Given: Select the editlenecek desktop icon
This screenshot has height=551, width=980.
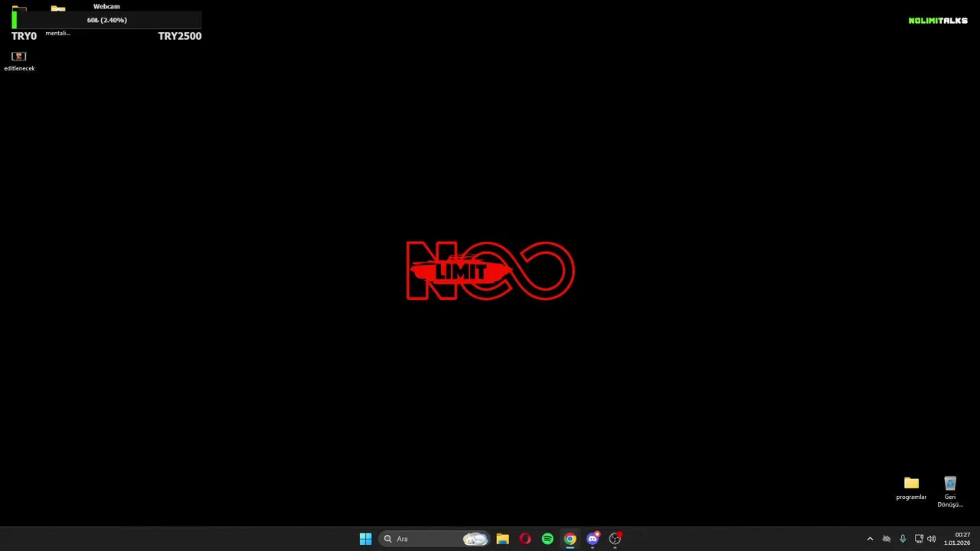Looking at the screenshot, I should [x=19, y=61].
